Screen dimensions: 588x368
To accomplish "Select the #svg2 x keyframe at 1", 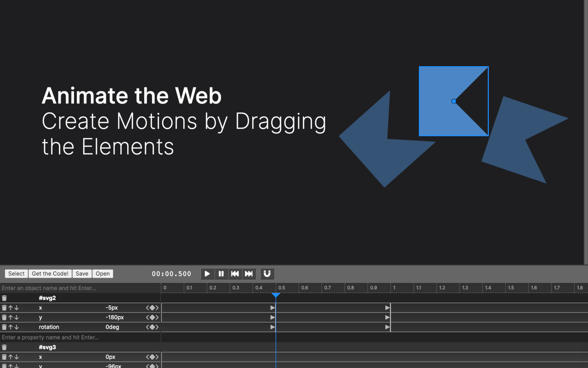I will click(x=388, y=308).
